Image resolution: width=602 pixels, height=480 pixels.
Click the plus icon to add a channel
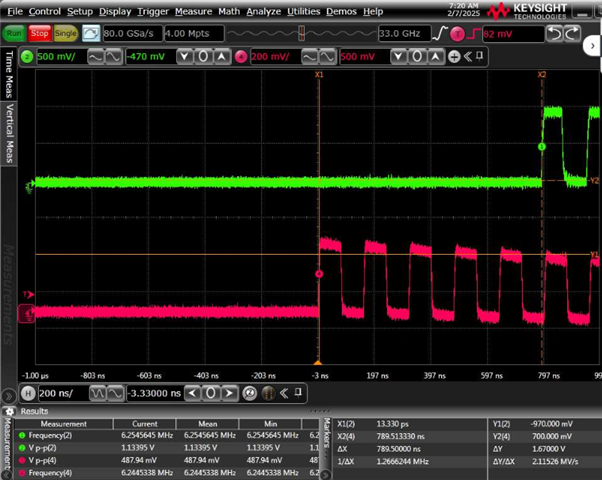(x=454, y=57)
